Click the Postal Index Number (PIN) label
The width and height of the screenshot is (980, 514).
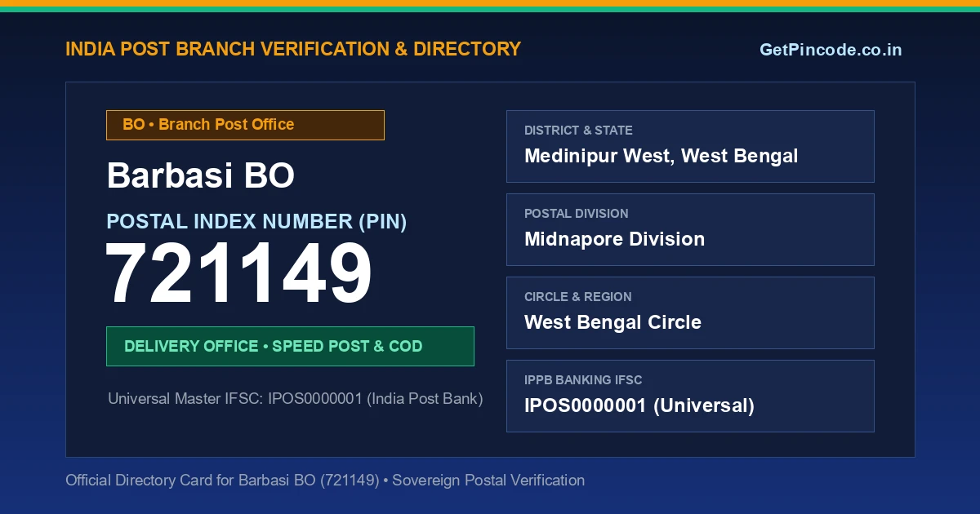coord(256,221)
